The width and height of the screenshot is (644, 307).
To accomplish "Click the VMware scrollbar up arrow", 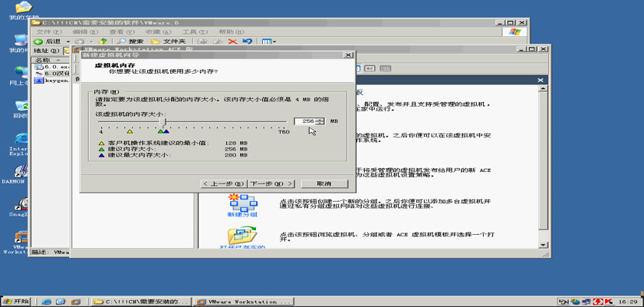I will pos(543,88).
